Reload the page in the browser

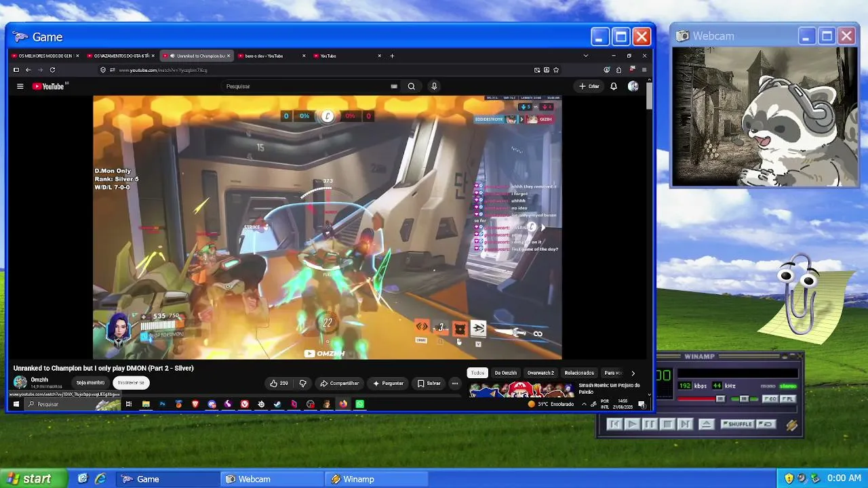coord(52,70)
